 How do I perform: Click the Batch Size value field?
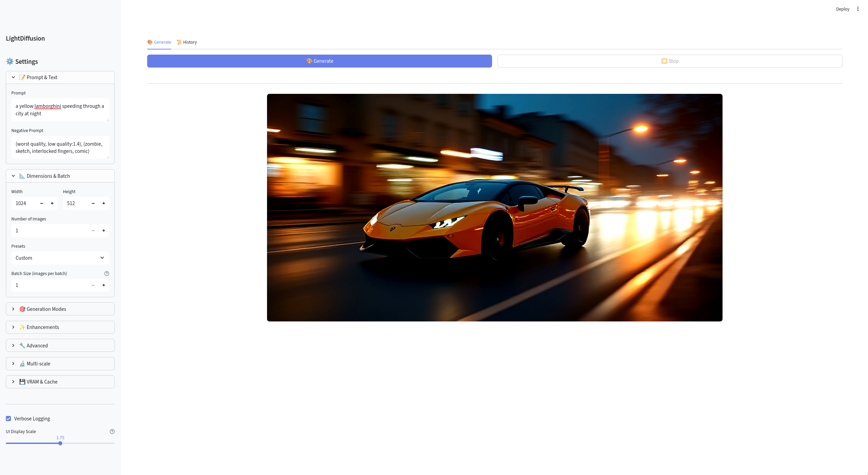coord(50,285)
